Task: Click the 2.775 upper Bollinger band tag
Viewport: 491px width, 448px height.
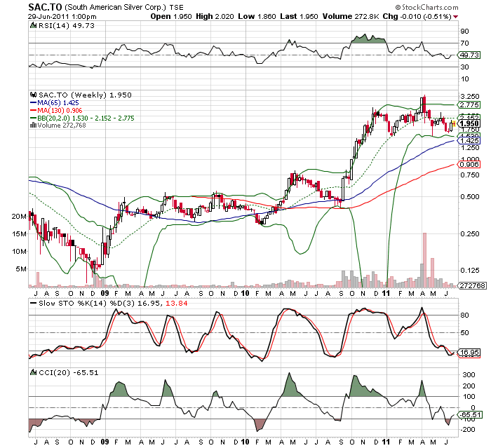Action: pos(469,104)
